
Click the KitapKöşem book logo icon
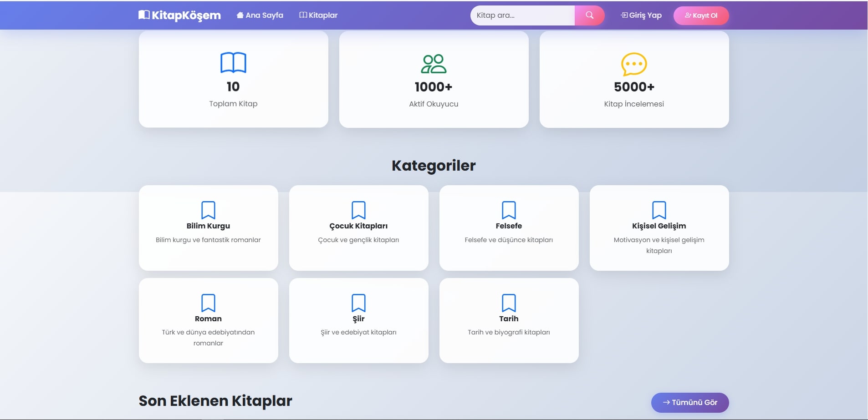[x=144, y=15]
